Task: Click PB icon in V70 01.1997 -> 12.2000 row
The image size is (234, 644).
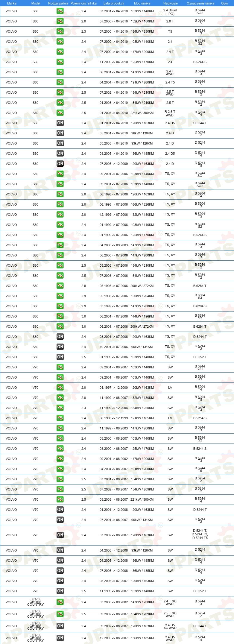Action: pos(60,388)
